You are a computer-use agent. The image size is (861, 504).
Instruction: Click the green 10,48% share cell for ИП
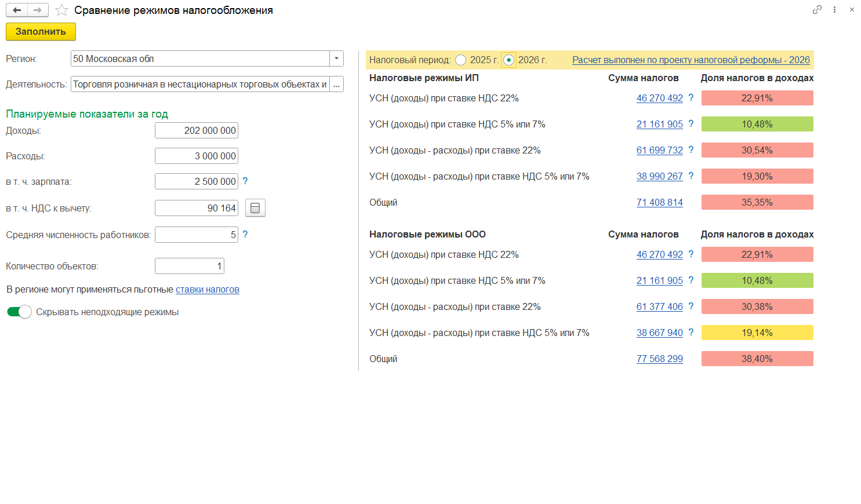(x=757, y=124)
